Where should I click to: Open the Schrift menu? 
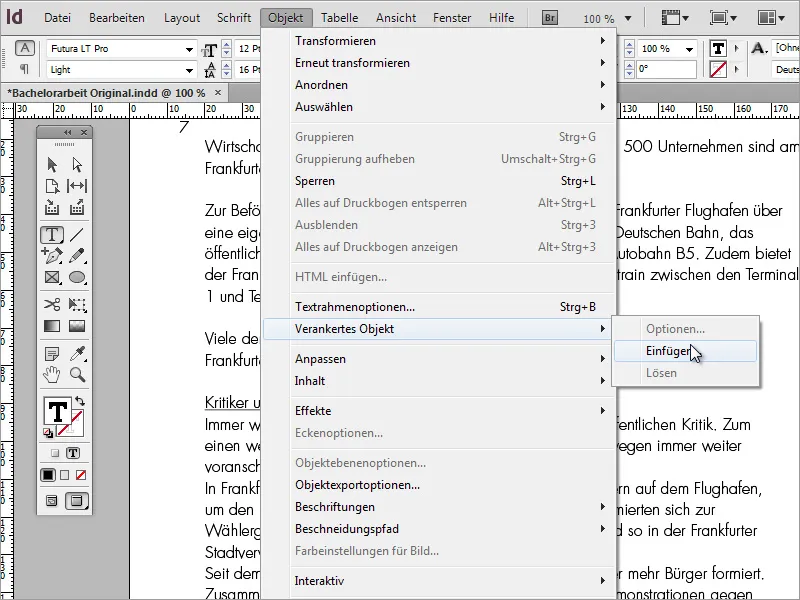point(234,18)
